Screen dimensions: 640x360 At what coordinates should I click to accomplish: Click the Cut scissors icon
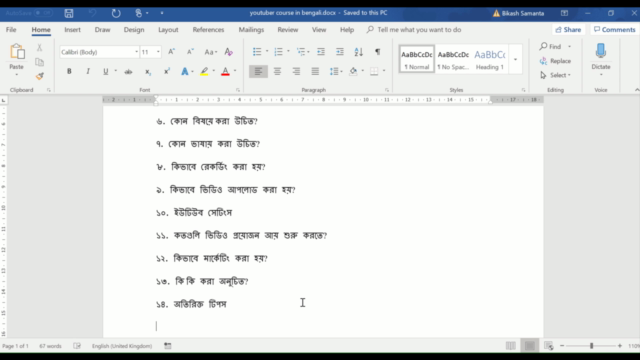[x=39, y=48]
